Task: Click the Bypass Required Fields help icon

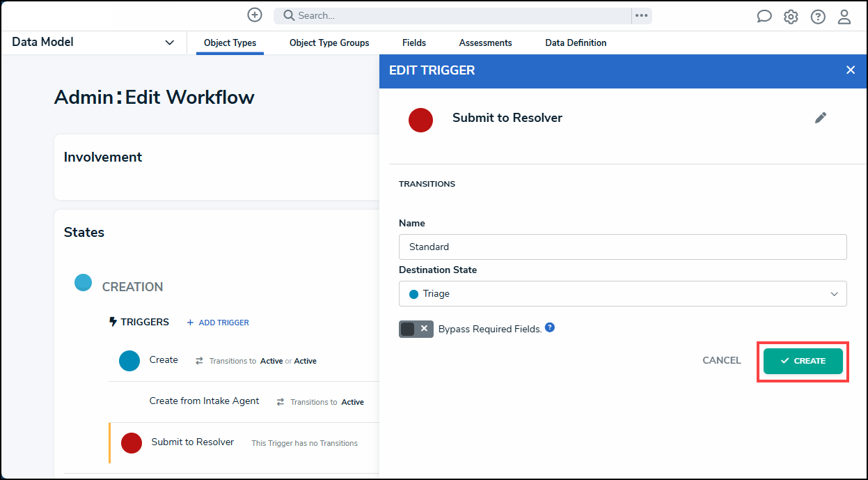Action: pos(550,327)
